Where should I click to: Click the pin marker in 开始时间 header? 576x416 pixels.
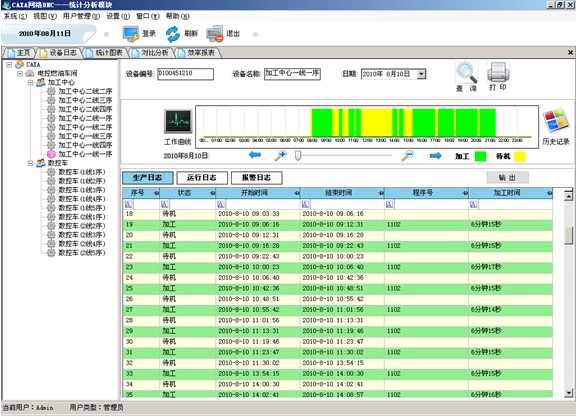point(297,193)
